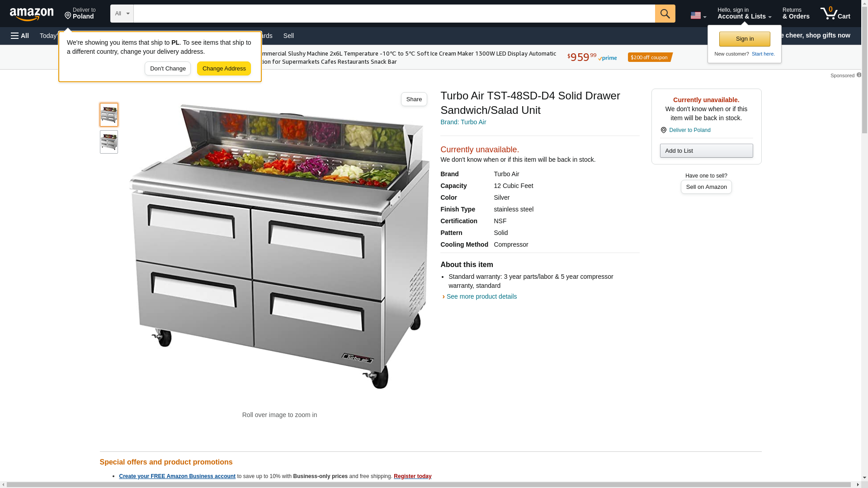Click the Share button
868x488 pixels.
click(x=414, y=99)
